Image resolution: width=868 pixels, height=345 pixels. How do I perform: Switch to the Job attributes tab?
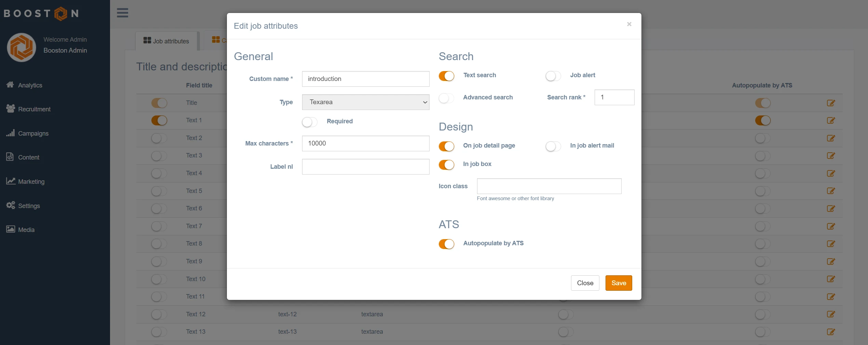[x=166, y=41]
